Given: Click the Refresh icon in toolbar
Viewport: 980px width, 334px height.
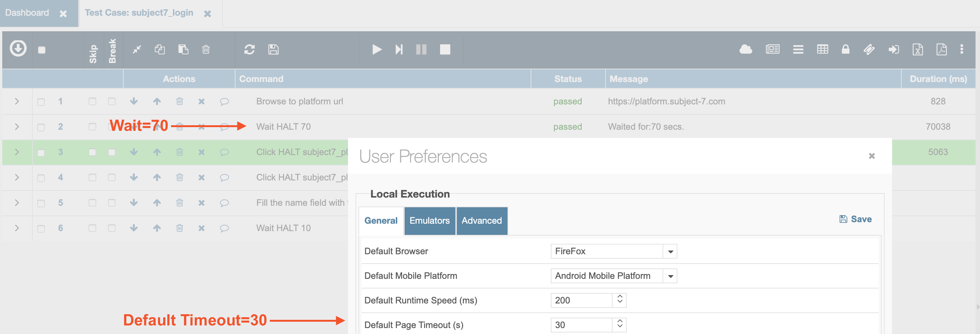Looking at the screenshot, I should click(249, 50).
